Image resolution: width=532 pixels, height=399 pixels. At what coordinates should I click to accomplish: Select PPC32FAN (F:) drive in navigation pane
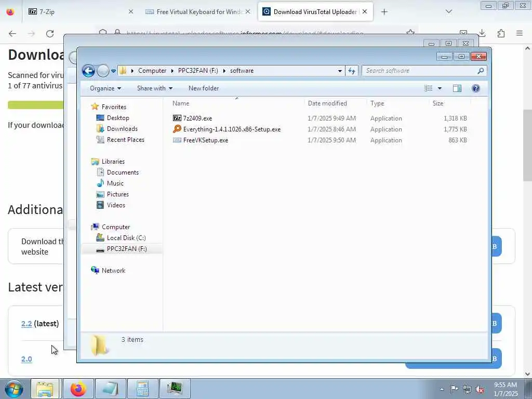pos(122,249)
